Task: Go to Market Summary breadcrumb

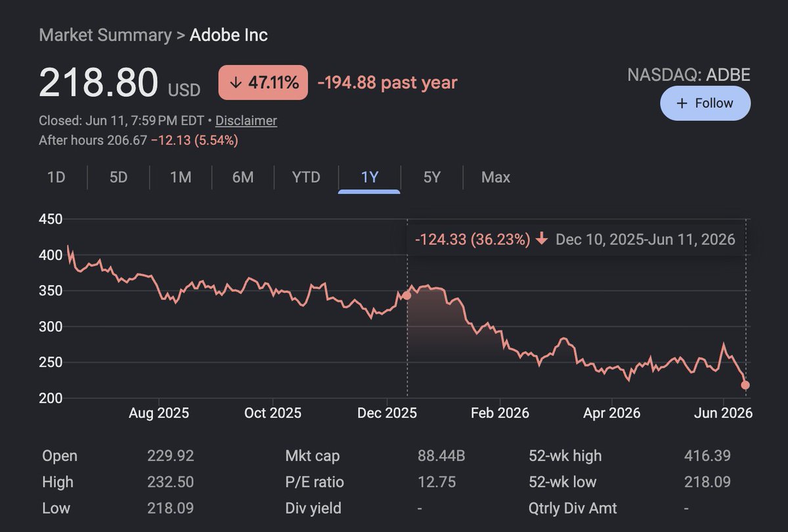Action: [105, 35]
